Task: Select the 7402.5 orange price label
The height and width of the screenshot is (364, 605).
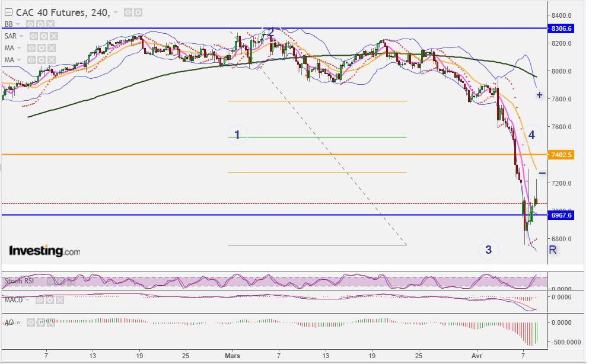Action: pyautogui.click(x=561, y=155)
